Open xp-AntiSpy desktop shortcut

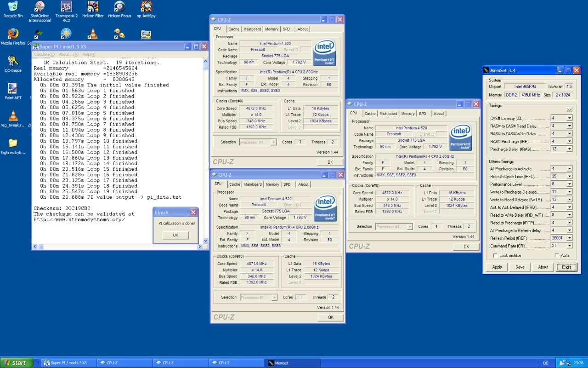(x=146, y=7)
